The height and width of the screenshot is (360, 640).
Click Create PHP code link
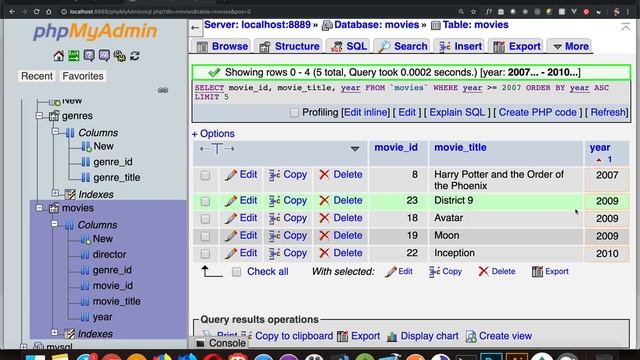538,113
